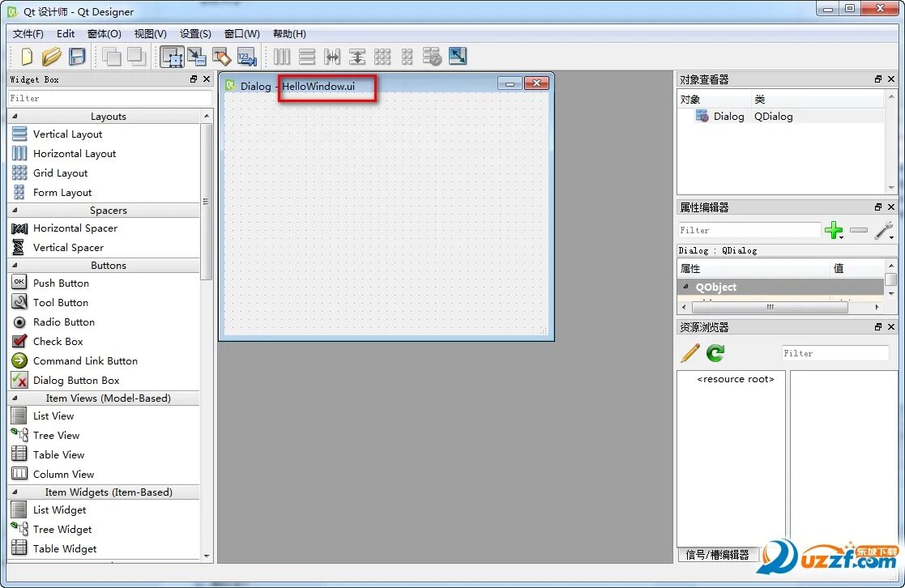Focus the Widget Box Filter field
This screenshot has width=905, height=588.
pos(109,98)
